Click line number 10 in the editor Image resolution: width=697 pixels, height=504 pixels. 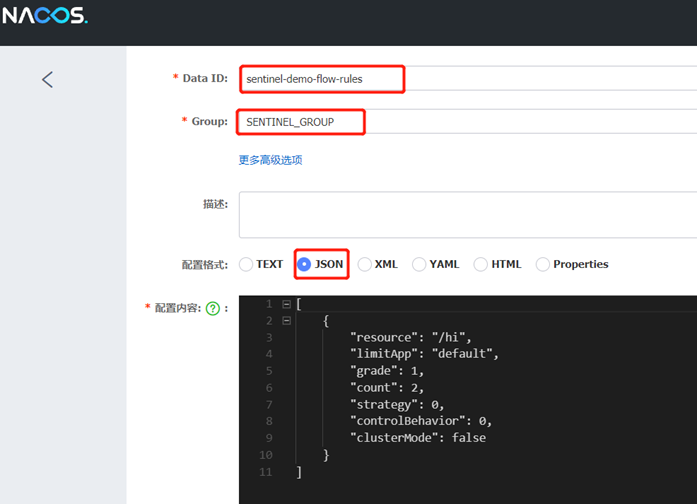point(266,455)
